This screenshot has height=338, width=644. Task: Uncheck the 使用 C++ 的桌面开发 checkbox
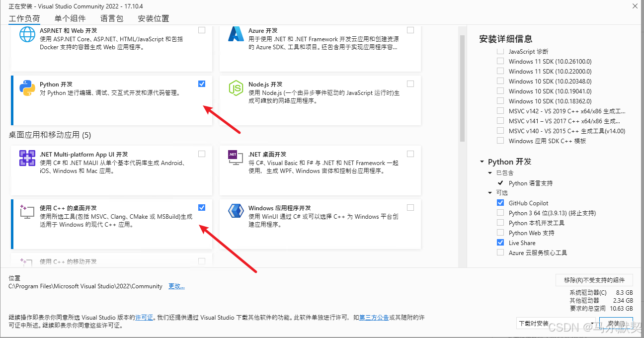202,207
